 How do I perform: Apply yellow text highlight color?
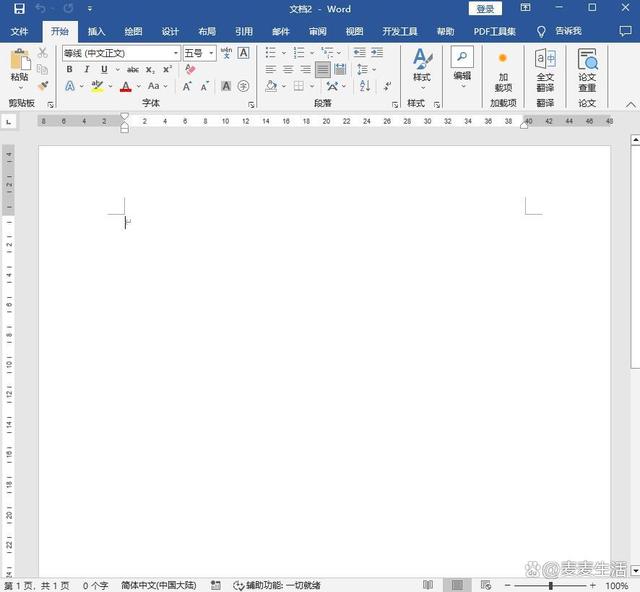(x=97, y=86)
